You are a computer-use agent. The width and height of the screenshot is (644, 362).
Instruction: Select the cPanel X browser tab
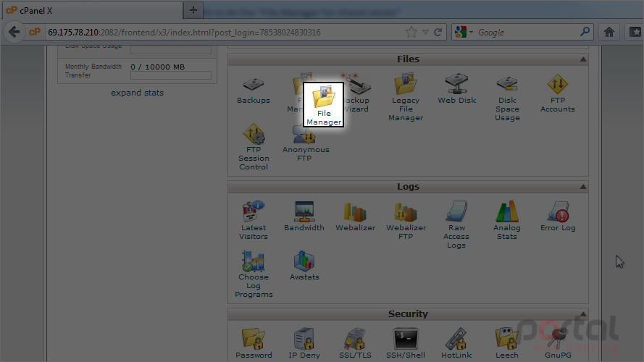93,10
